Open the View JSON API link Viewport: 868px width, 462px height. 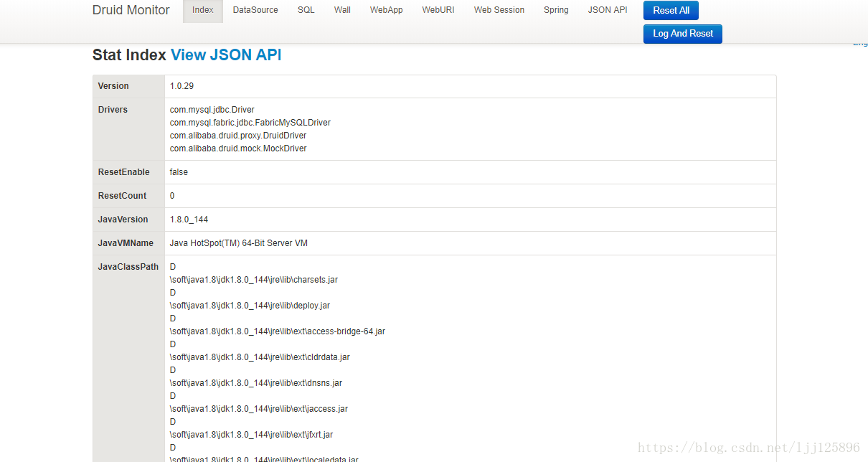(226, 55)
